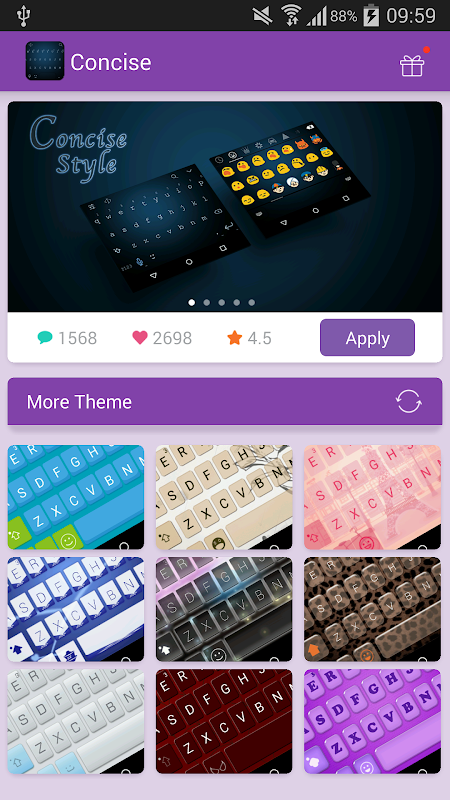This screenshot has height=800, width=450.
Task: Jump to the third carousel page dot
Action: [x=221, y=303]
